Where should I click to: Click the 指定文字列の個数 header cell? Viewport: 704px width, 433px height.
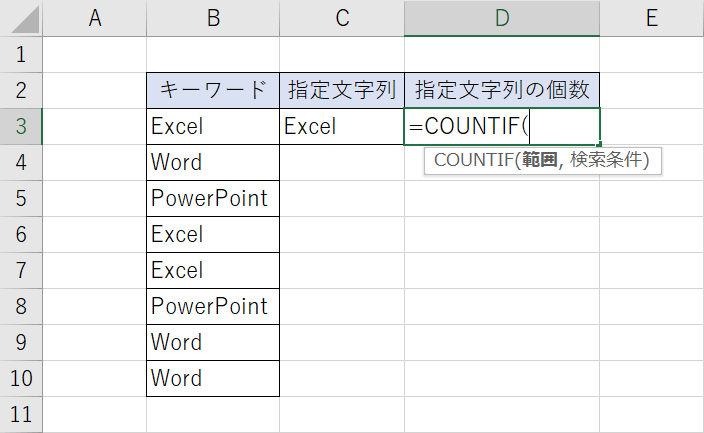click(502, 90)
